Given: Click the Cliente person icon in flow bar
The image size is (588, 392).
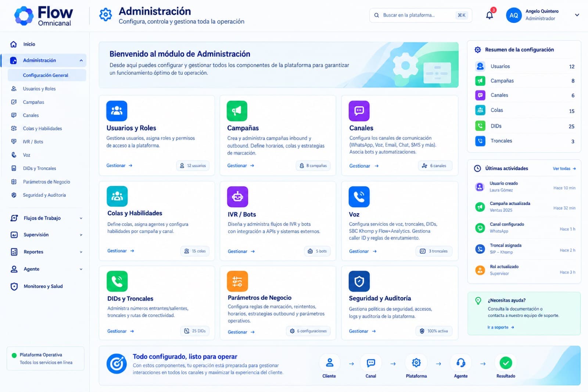Looking at the screenshot, I should [x=330, y=363].
